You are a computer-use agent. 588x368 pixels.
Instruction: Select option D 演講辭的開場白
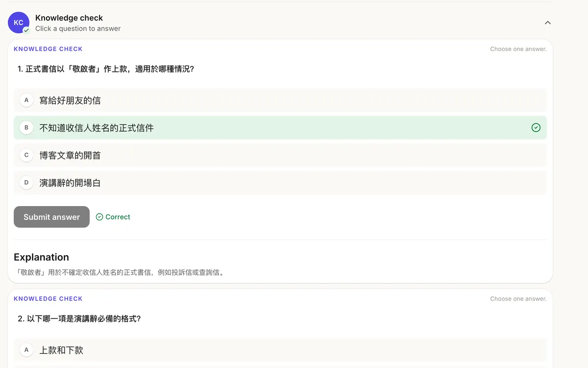[280, 183]
